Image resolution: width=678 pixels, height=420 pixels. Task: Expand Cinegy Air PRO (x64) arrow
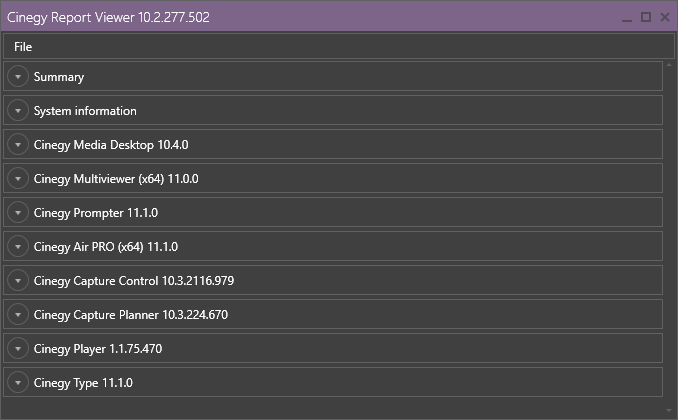coord(18,247)
